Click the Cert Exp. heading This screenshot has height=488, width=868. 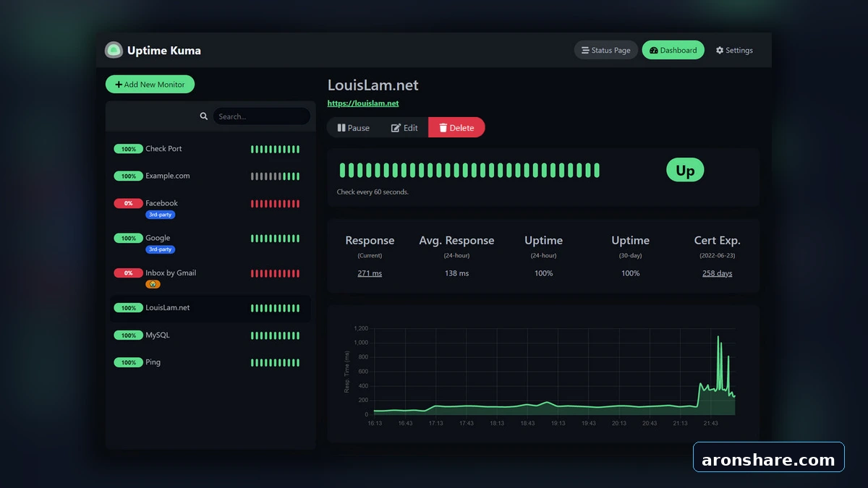pyautogui.click(x=718, y=240)
